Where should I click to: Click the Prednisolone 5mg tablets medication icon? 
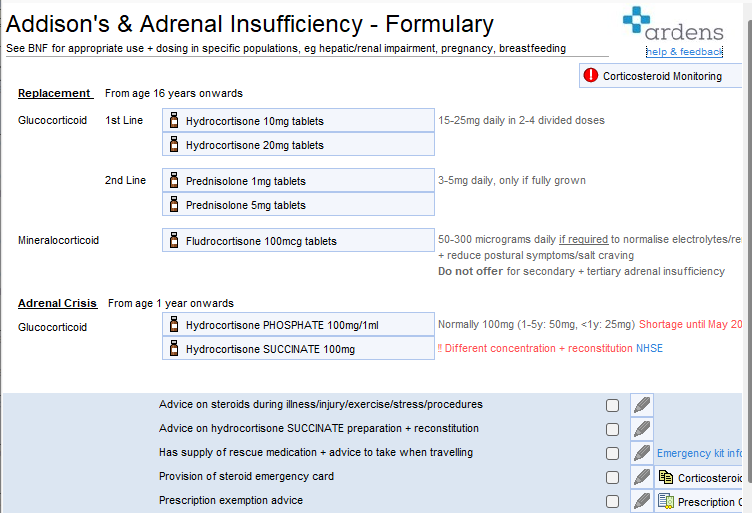(174, 205)
